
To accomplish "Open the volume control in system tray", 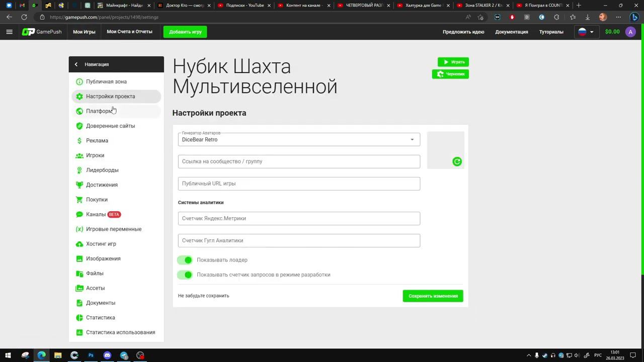I will pyautogui.click(x=577, y=355).
